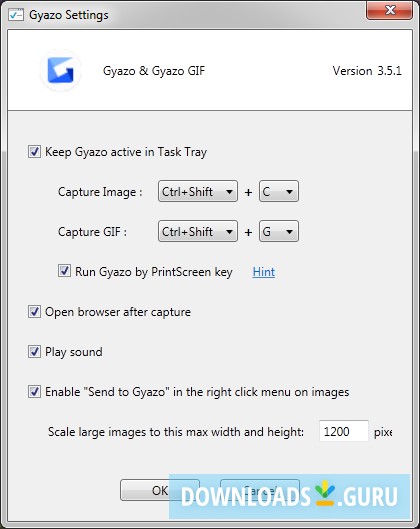Screen dimensions: 420x529
Task: Click the max size field showing 1200
Action: 344,431
